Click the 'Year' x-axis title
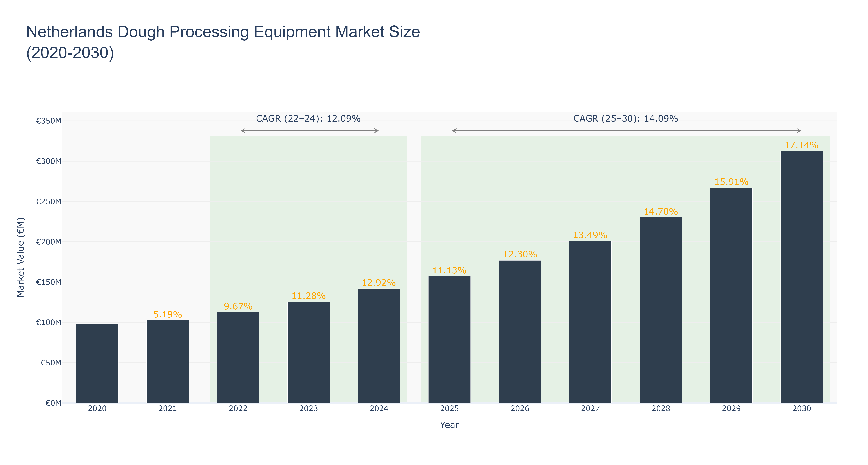868x465 pixels. pyautogui.click(x=449, y=425)
